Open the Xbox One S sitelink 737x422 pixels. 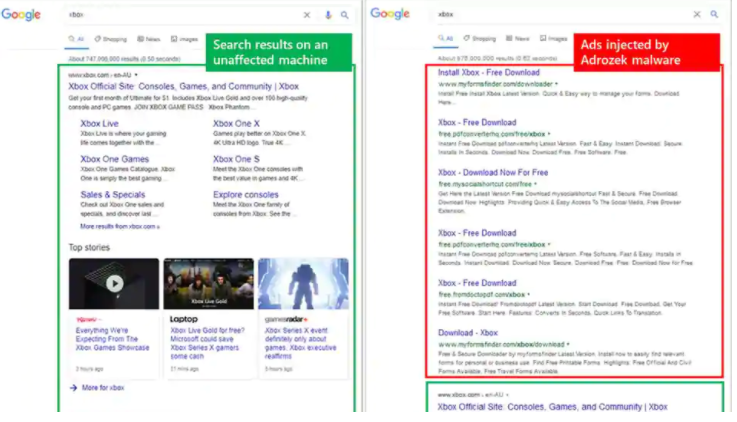236,159
